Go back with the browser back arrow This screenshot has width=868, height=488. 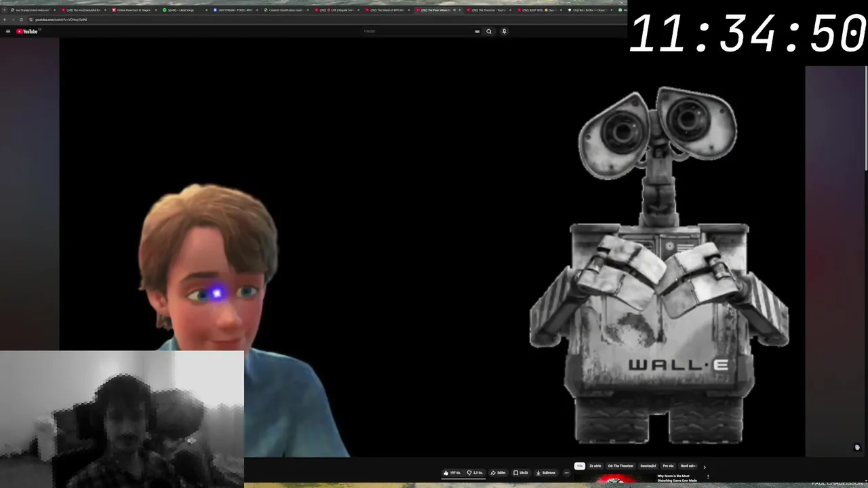[x=5, y=20]
